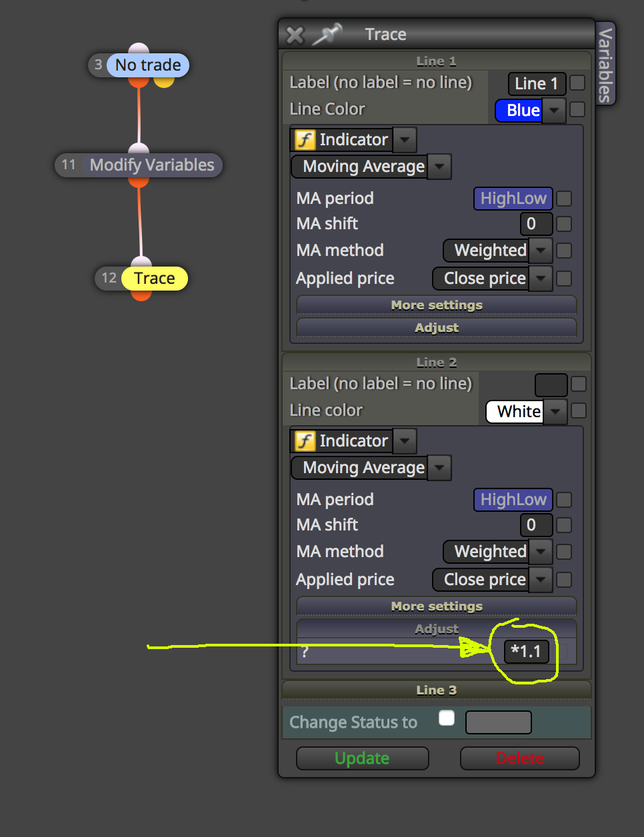Open Line 2 Moving Average dropdown arrow
644x837 pixels.
coord(439,468)
